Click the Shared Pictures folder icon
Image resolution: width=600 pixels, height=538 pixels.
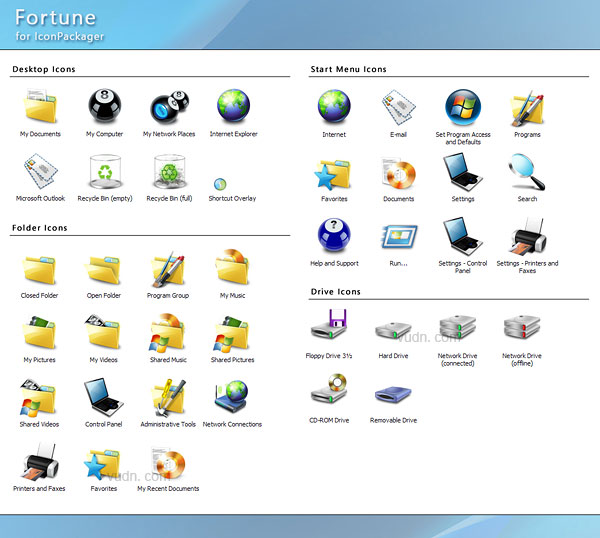pyautogui.click(x=232, y=333)
